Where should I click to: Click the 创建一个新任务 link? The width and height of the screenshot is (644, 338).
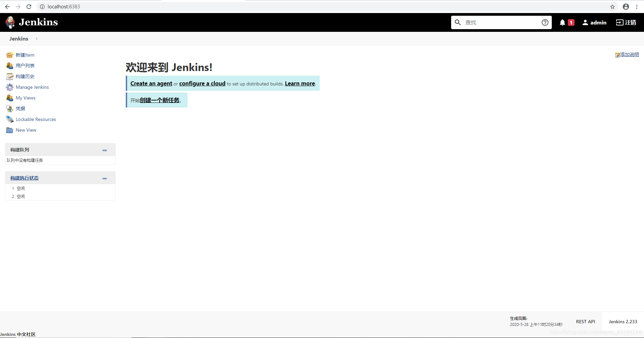(160, 100)
